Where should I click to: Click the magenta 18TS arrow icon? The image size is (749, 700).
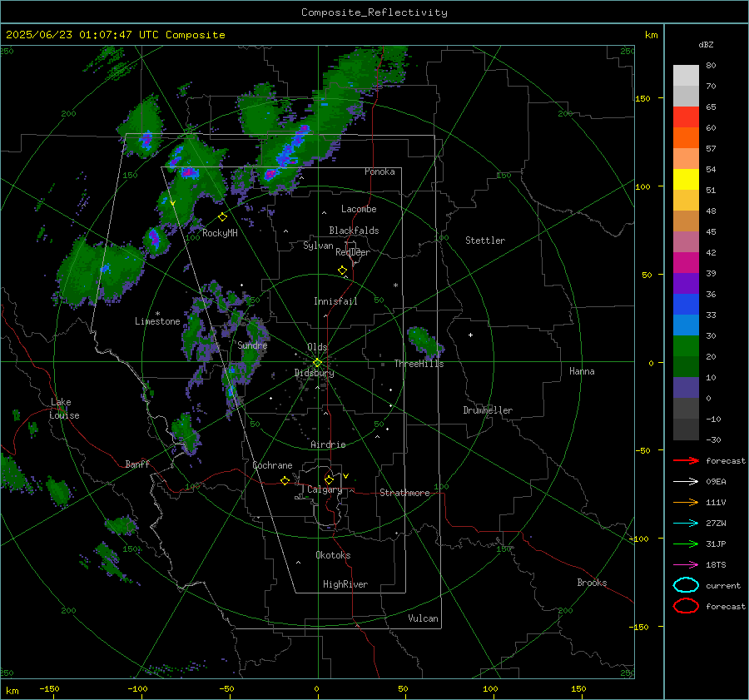coord(686,565)
